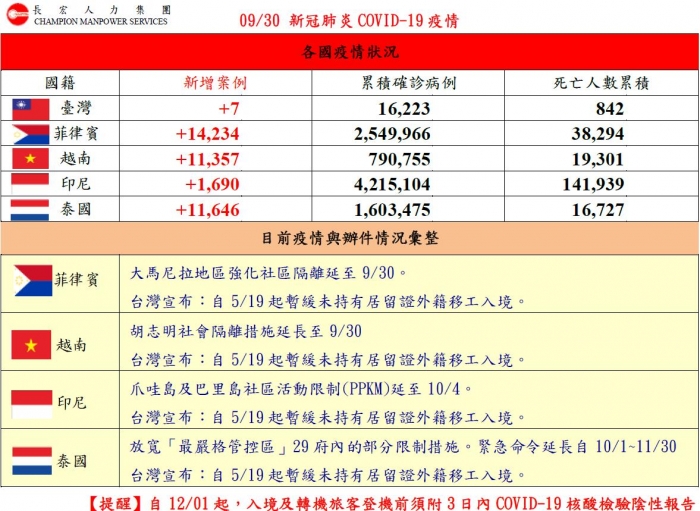Click Taiwan's new cases '+7'
The height and width of the screenshot is (511, 700).
[x=229, y=109]
